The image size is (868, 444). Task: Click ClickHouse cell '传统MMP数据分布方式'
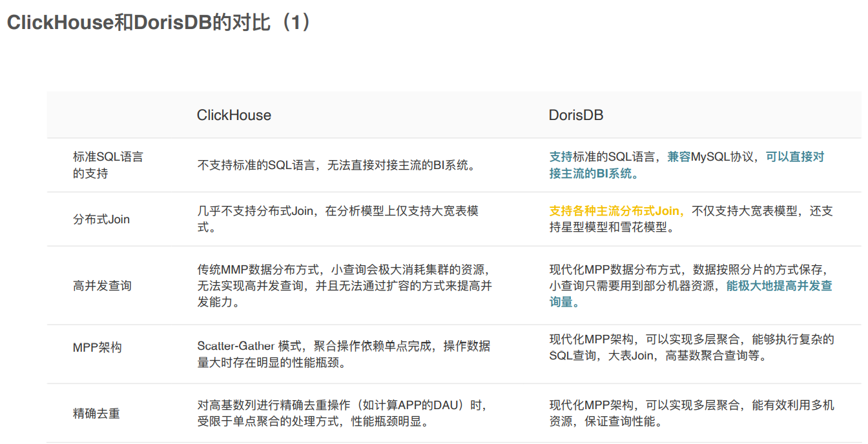[344, 285]
